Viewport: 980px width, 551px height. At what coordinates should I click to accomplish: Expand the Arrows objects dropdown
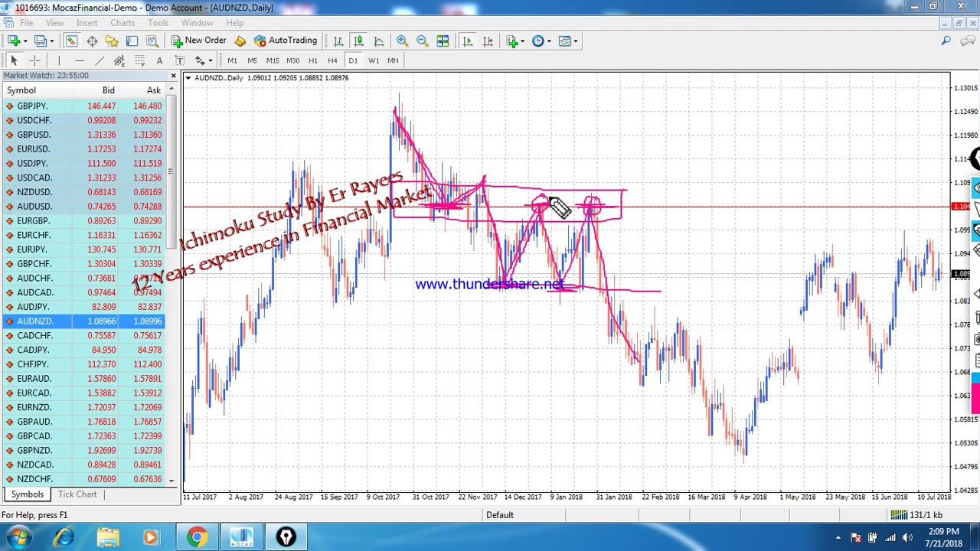tap(210, 61)
